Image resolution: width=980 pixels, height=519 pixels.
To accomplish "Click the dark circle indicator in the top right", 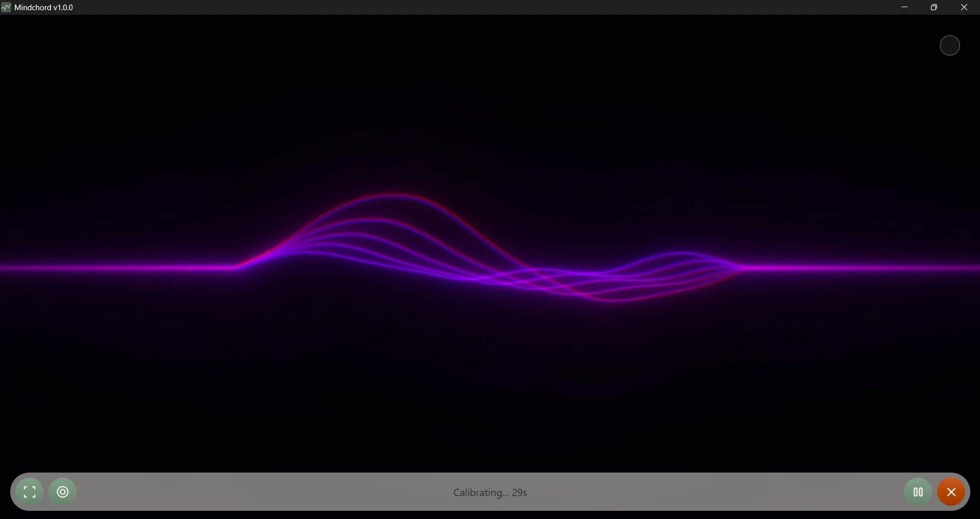I will [950, 45].
